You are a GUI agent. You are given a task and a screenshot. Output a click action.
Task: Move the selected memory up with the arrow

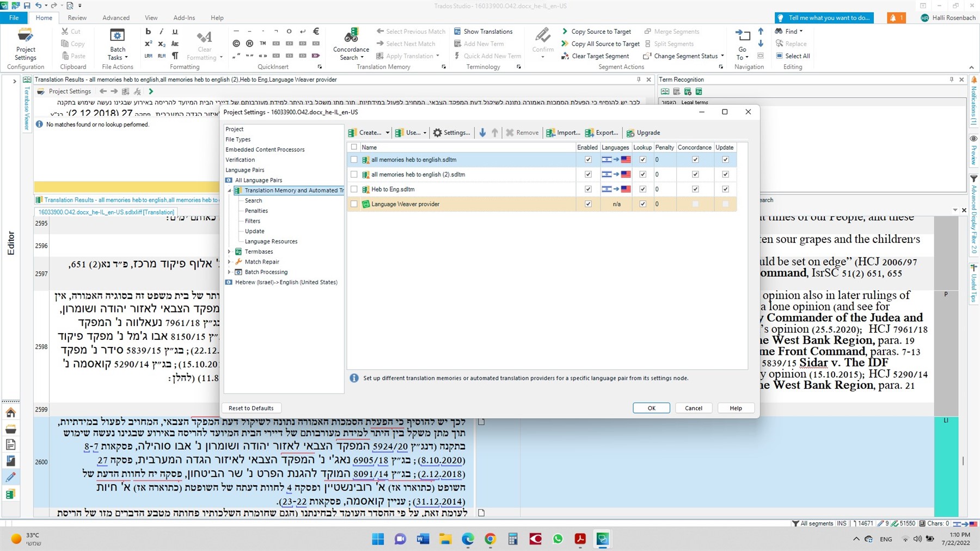tap(495, 132)
